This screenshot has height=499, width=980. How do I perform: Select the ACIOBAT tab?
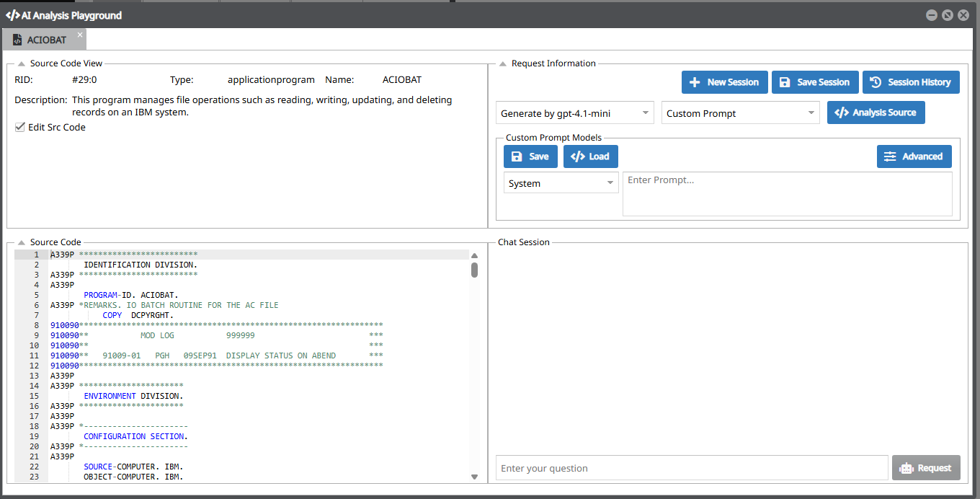click(x=46, y=40)
